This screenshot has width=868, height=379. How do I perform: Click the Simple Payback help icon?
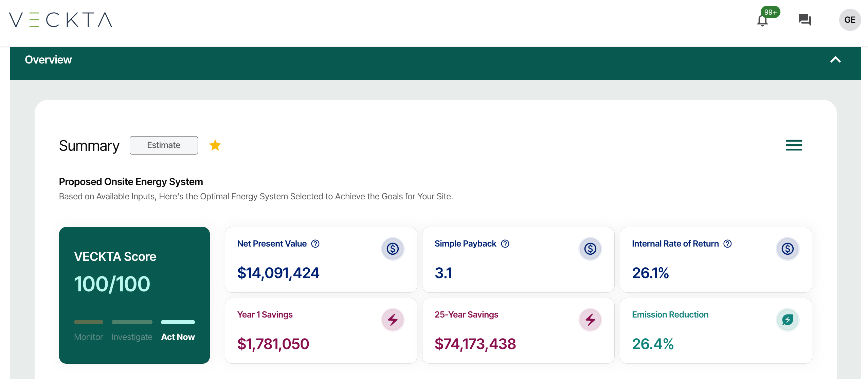505,244
